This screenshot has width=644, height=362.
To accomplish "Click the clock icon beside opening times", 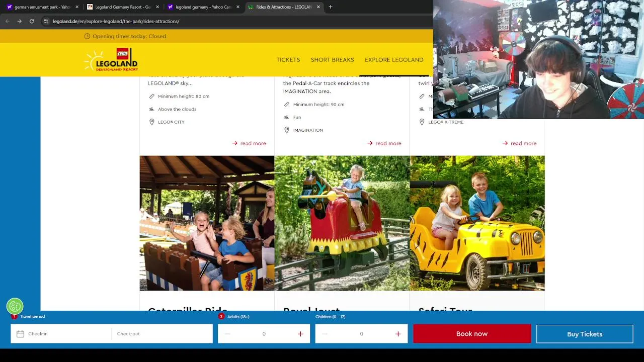I will pos(87,36).
